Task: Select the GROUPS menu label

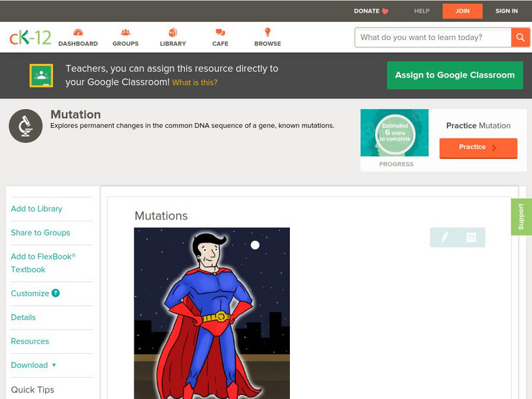Action: 126,44
